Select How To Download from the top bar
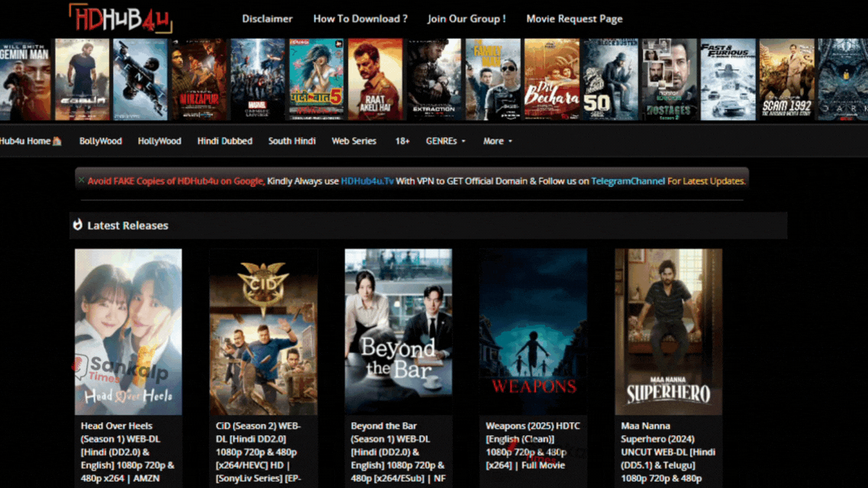The height and width of the screenshot is (488, 868). click(360, 19)
